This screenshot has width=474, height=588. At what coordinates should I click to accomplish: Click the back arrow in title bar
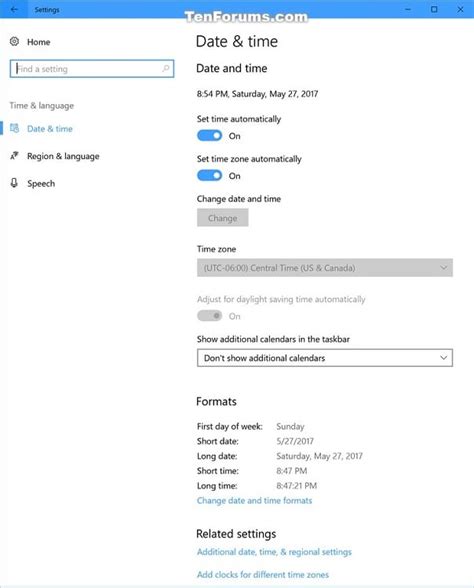(14, 9)
